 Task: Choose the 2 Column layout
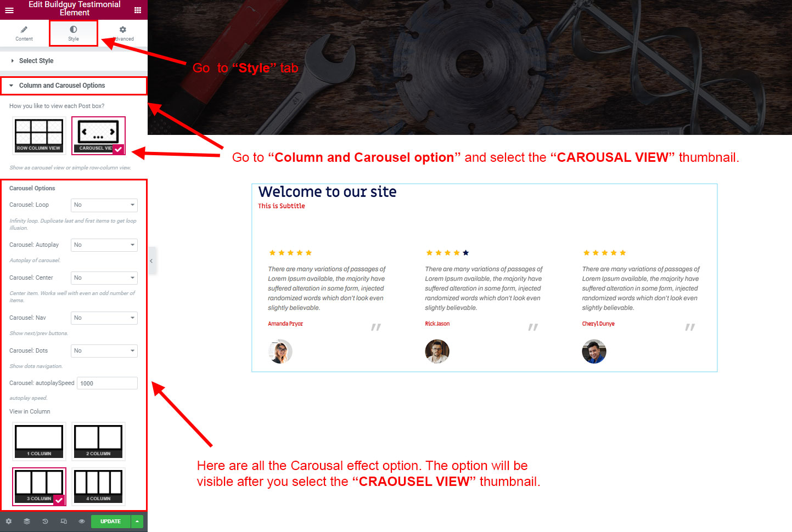point(98,441)
